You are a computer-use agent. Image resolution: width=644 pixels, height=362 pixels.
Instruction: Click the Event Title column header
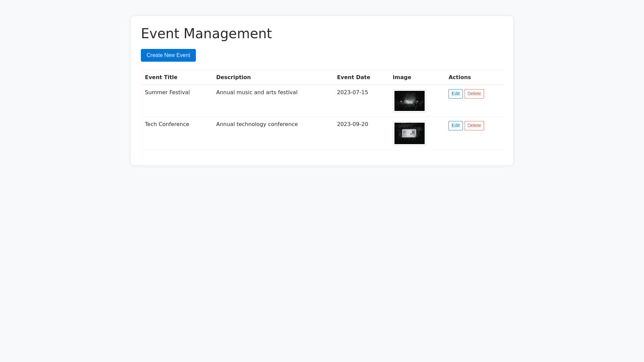(x=161, y=77)
